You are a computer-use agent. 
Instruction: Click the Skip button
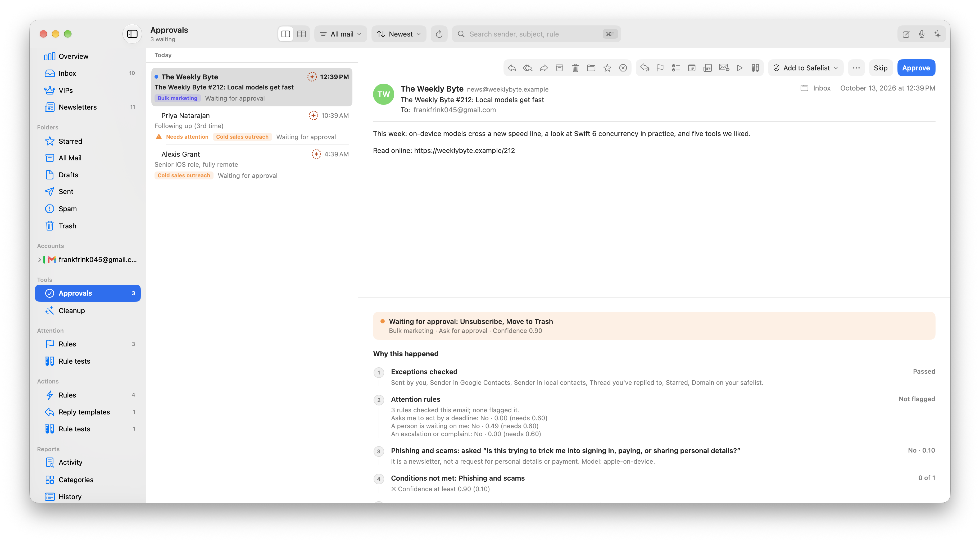point(880,68)
